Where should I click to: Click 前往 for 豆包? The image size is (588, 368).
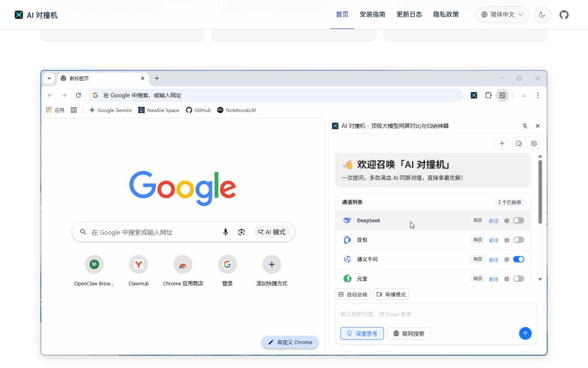click(493, 240)
